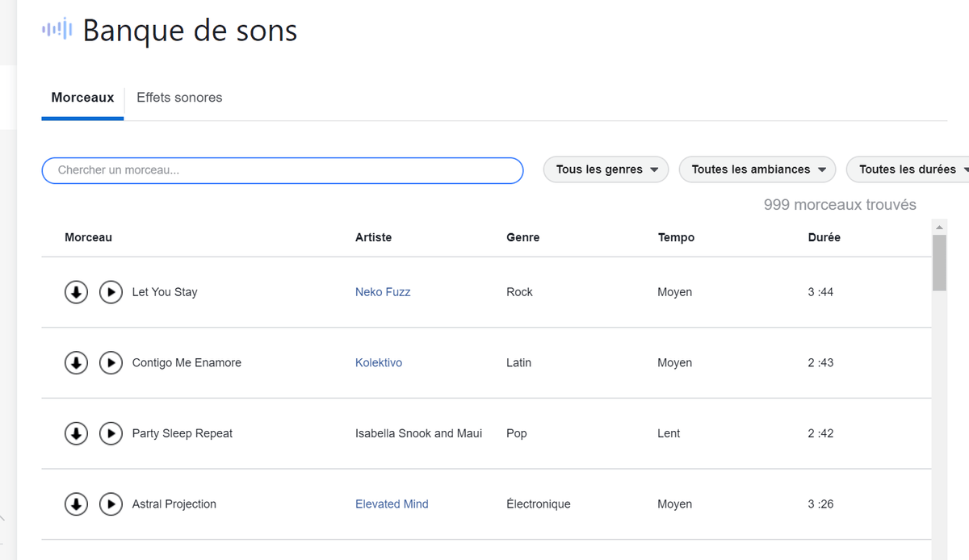Click the Morceau column header
Viewport: 969px width, 560px height.
click(x=89, y=237)
